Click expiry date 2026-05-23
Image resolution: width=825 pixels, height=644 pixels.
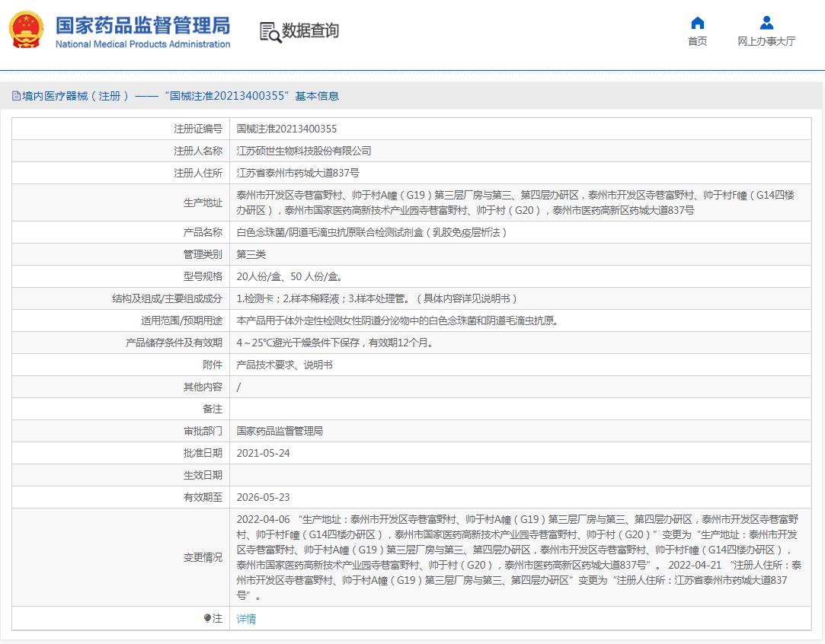(263, 497)
